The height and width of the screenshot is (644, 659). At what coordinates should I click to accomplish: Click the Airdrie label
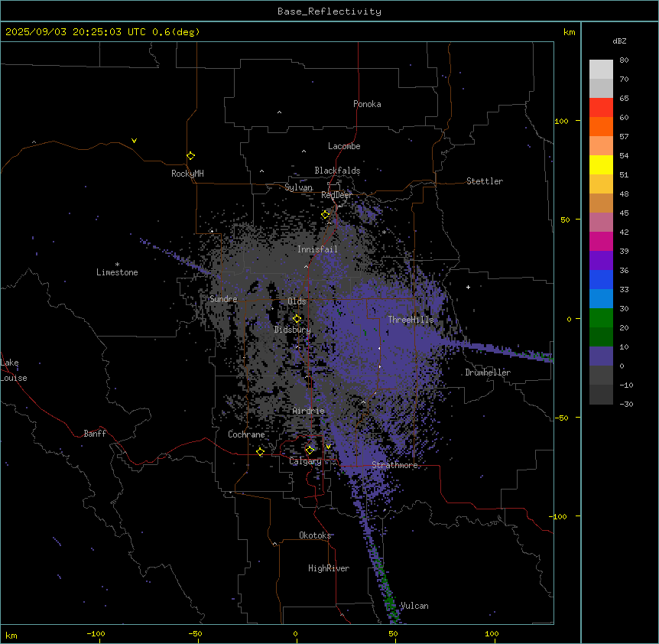click(309, 411)
